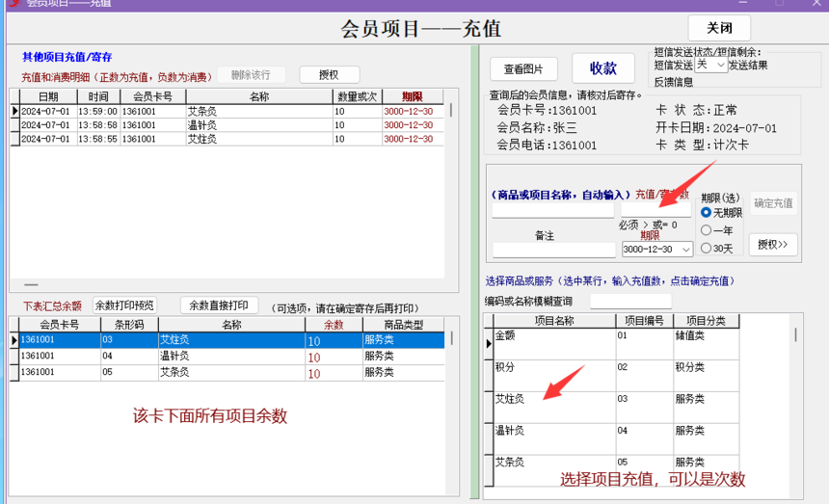Click the 收款 button
Screen dimensions: 829x504
(x=603, y=68)
